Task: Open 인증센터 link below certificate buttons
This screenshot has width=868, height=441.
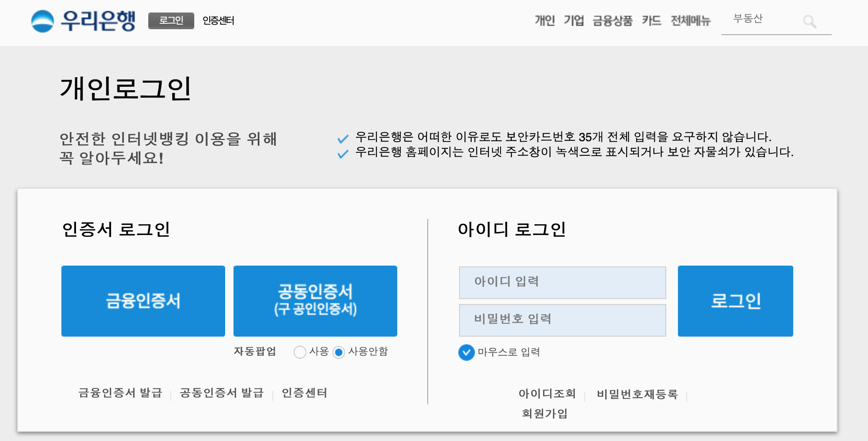Action: [x=305, y=393]
